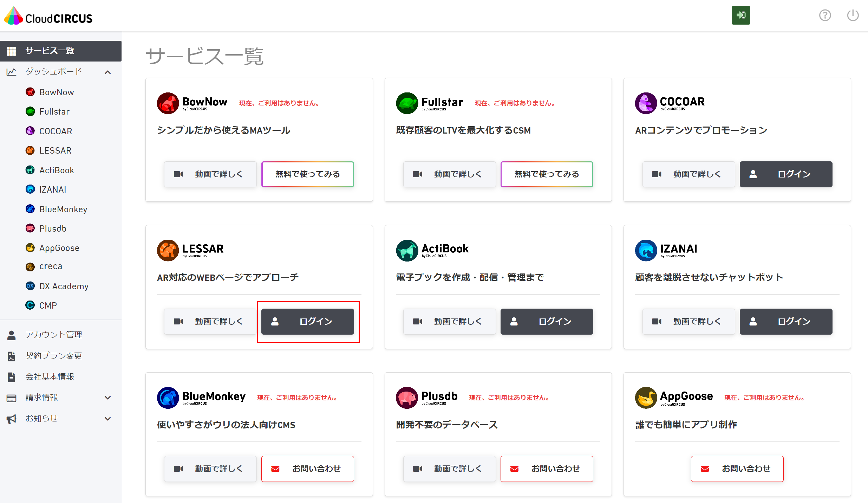Click AppGoose card お問い合わせ button

[737, 469]
